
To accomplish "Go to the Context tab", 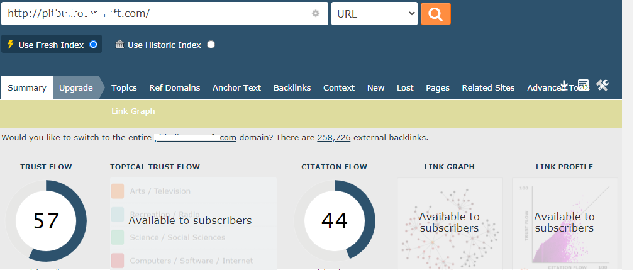I will tap(339, 88).
